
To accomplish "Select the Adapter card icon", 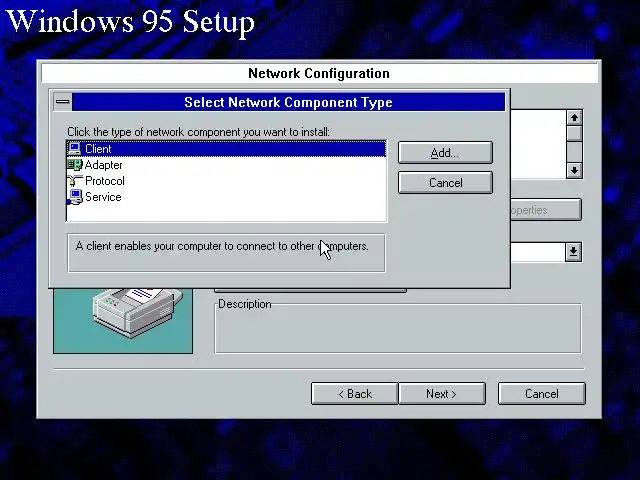I will tap(74, 165).
